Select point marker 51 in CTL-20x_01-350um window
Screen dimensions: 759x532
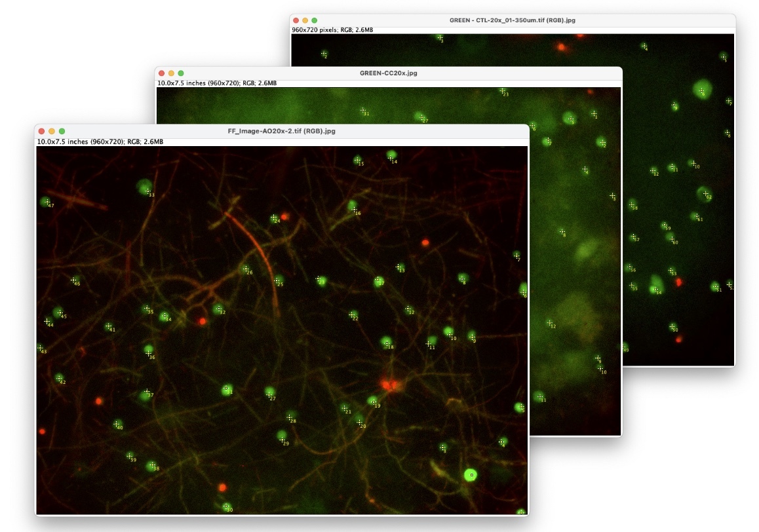[716, 287]
